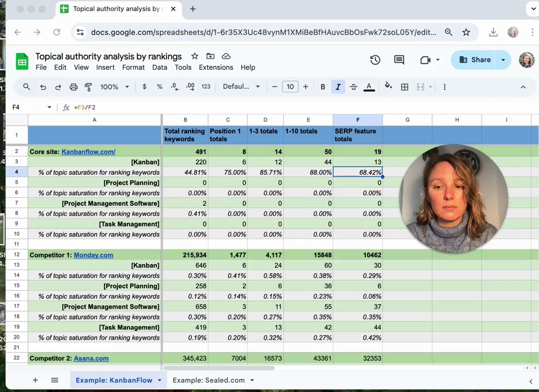Format cell as currency with dollar icon
This screenshot has width=539, height=392.
coord(144,87)
